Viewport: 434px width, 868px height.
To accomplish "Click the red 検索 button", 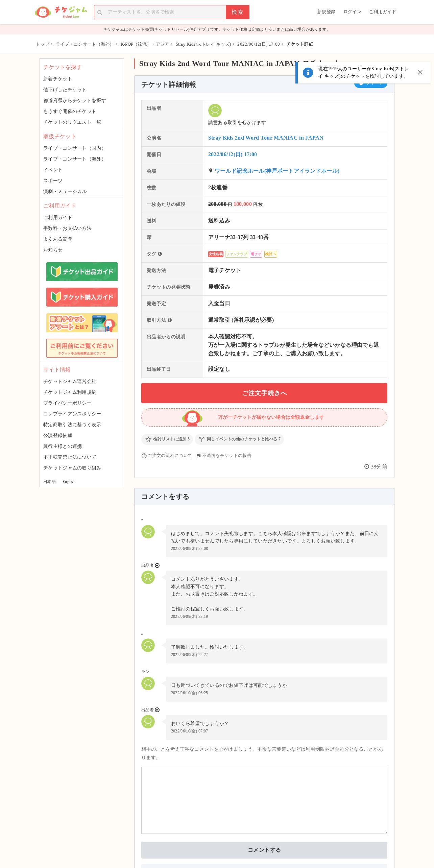I will (237, 12).
